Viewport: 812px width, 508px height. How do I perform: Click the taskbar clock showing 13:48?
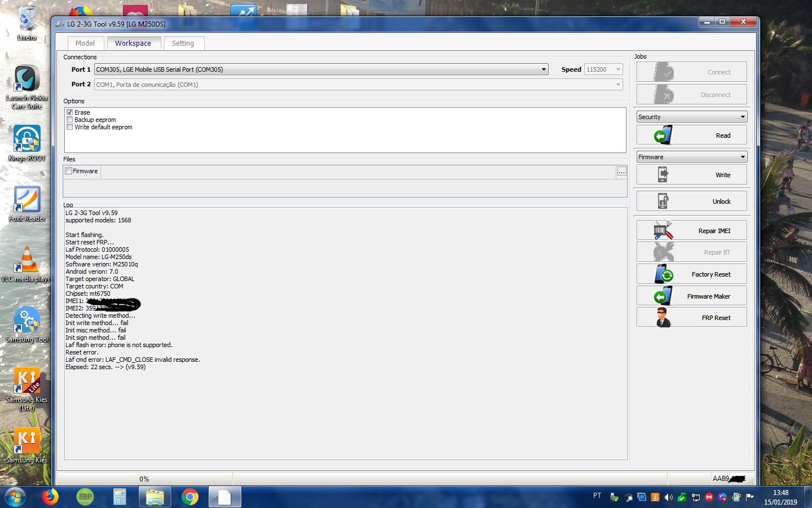(780, 497)
